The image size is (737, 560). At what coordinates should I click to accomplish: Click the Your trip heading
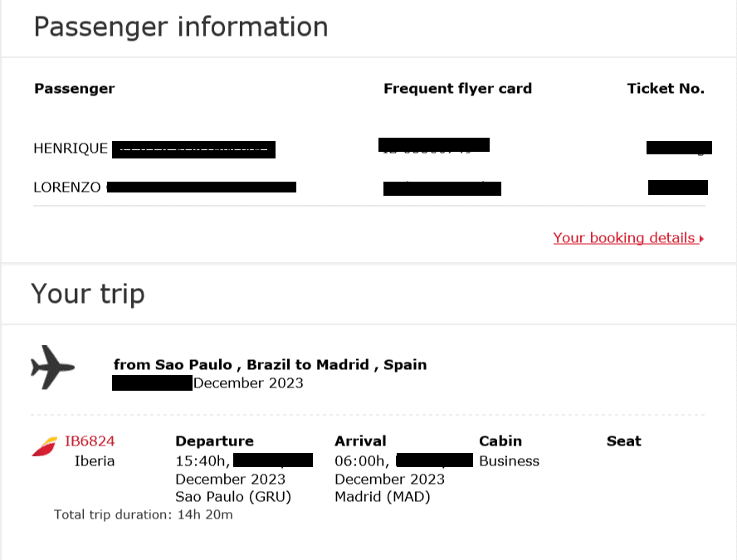pos(88,294)
